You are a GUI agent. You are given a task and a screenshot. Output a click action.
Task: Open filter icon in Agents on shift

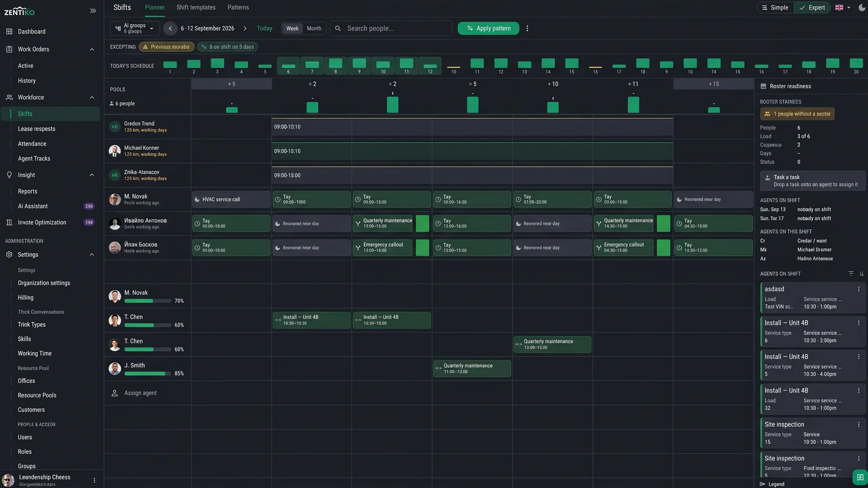click(x=851, y=274)
